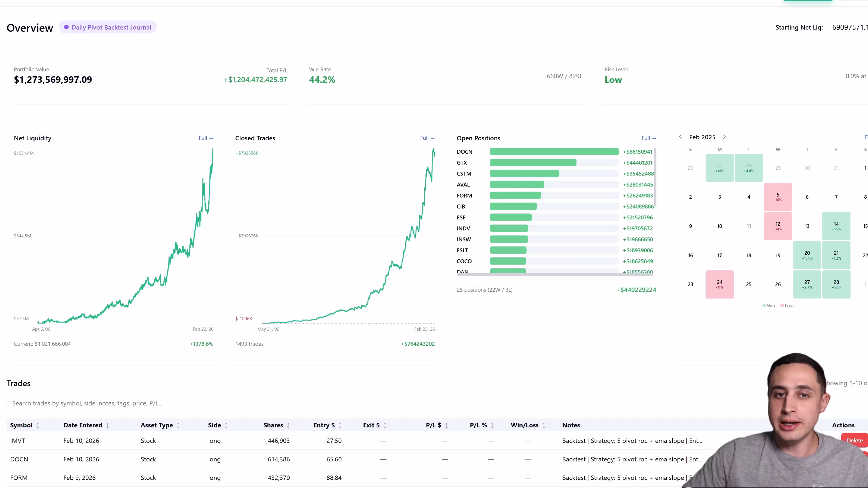Select previous-month day 28 with +4.8%
The image size is (868, 488).
749,168
